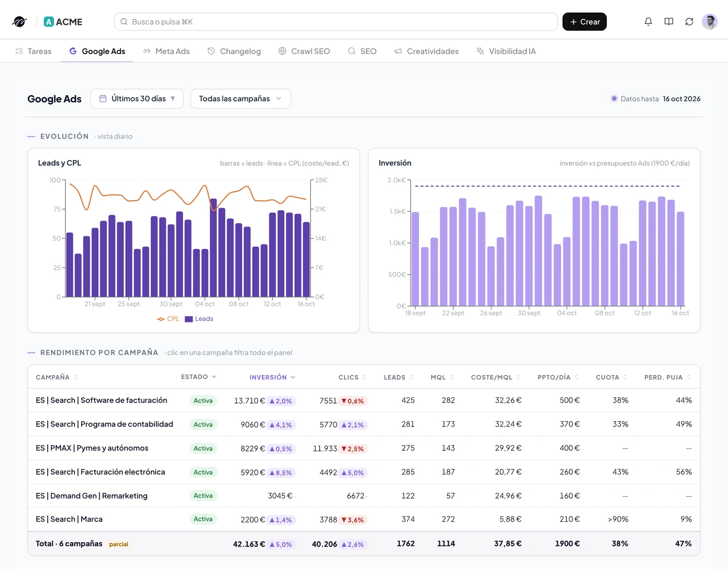Sort the table by Clics

click(353, 377)
